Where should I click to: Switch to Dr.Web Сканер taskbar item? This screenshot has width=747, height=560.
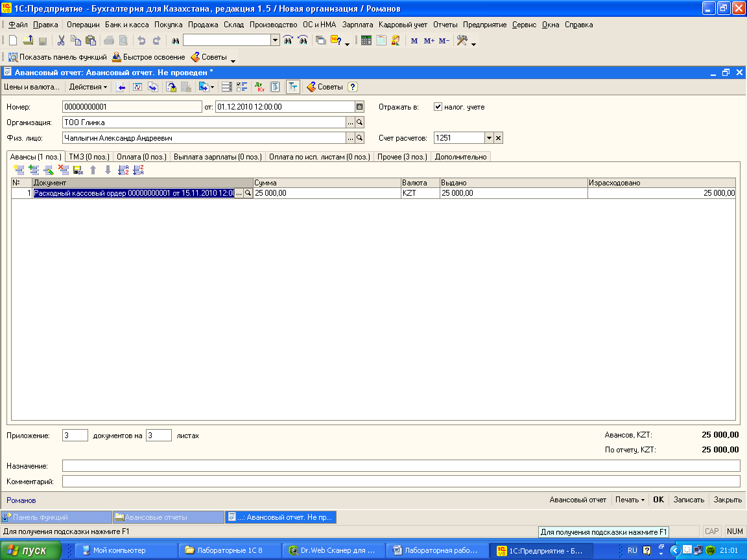point(333,550)
